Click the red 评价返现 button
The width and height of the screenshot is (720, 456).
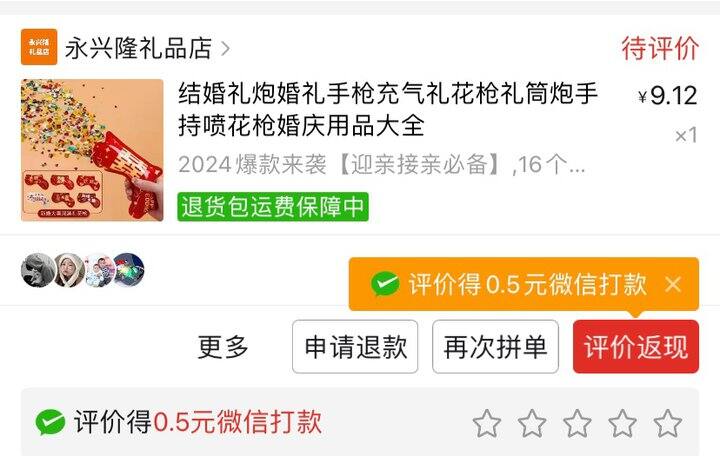[636, 347]
